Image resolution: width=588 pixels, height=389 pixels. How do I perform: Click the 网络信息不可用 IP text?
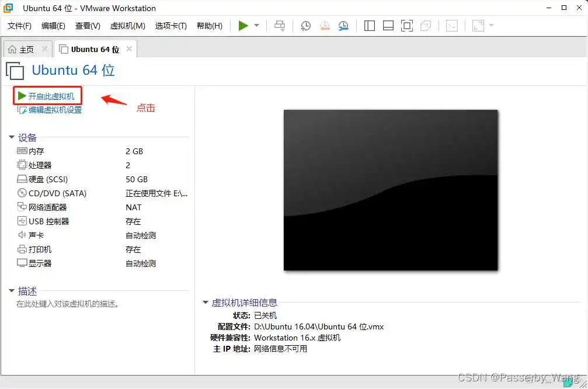tap(280, 349)
